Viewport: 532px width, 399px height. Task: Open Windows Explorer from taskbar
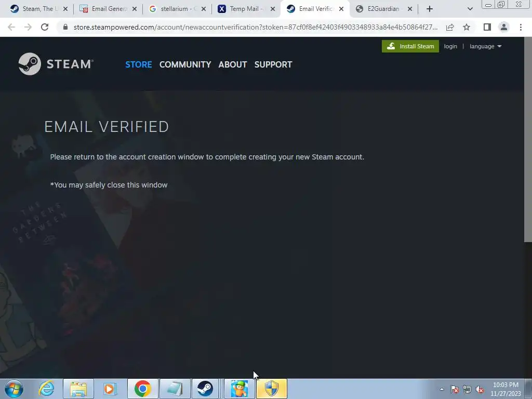click(x=78, y=389)
